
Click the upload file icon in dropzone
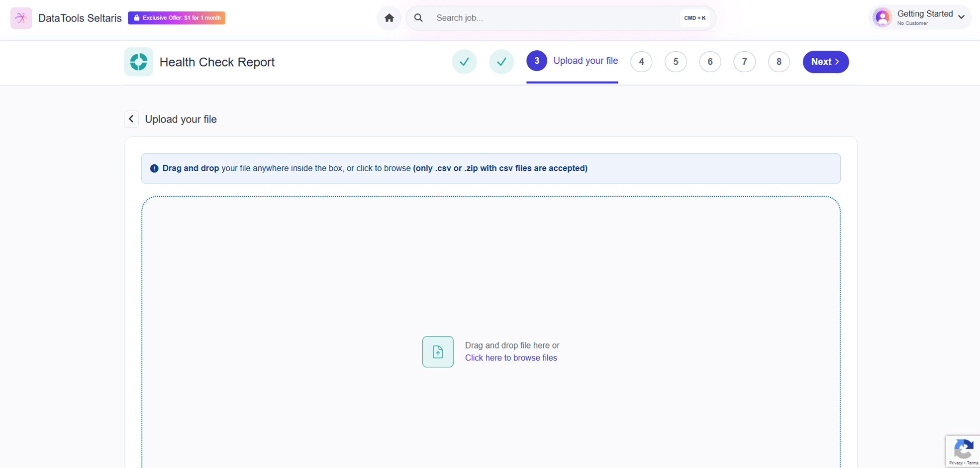pyautogui.click(x=437, y=352)
